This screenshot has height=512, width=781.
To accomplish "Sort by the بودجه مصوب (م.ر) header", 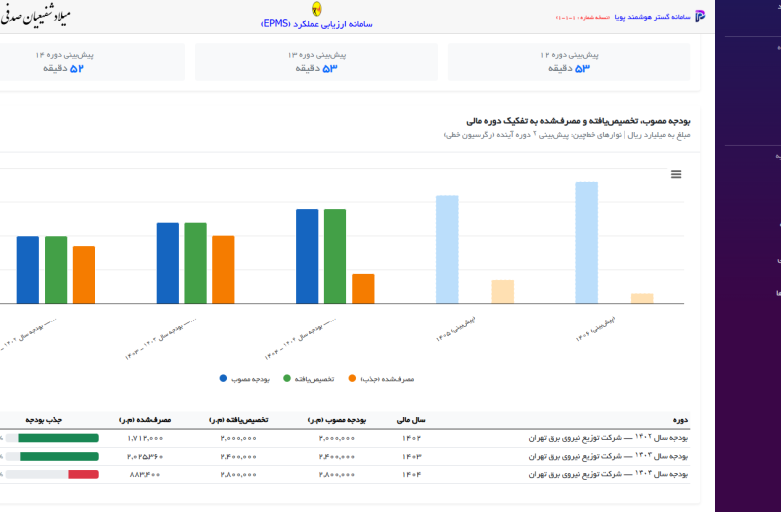I will click(x=337, y=420).
